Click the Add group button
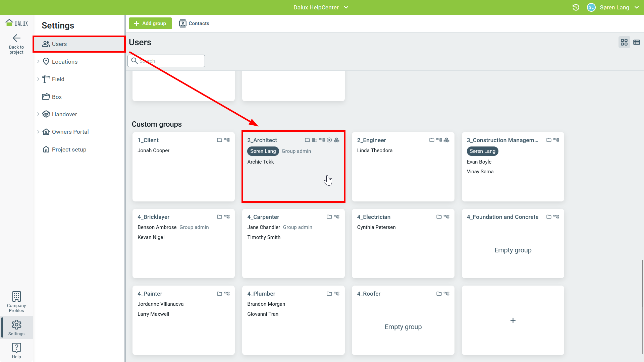Image resolution: width=644 pixels, height=362 pixels. tap(150, 23)
